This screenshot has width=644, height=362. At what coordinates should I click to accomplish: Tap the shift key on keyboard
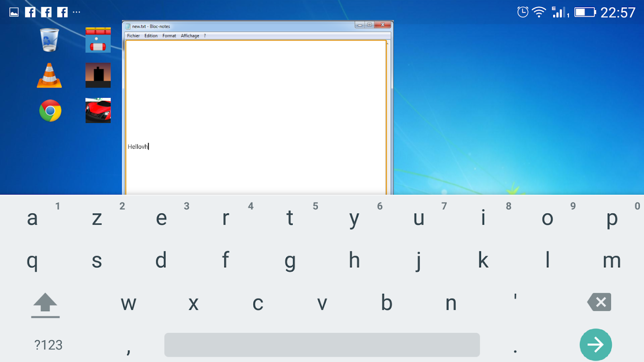coord(45,305)
